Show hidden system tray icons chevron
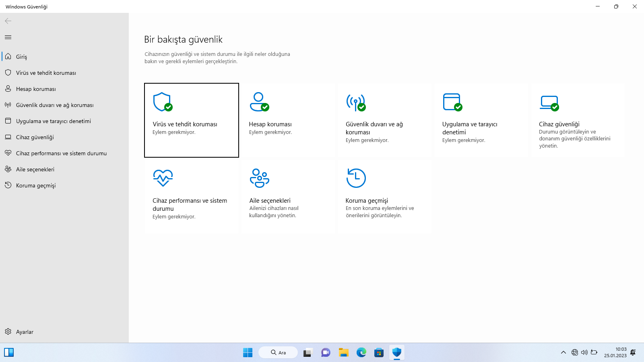 click(563, 353)
